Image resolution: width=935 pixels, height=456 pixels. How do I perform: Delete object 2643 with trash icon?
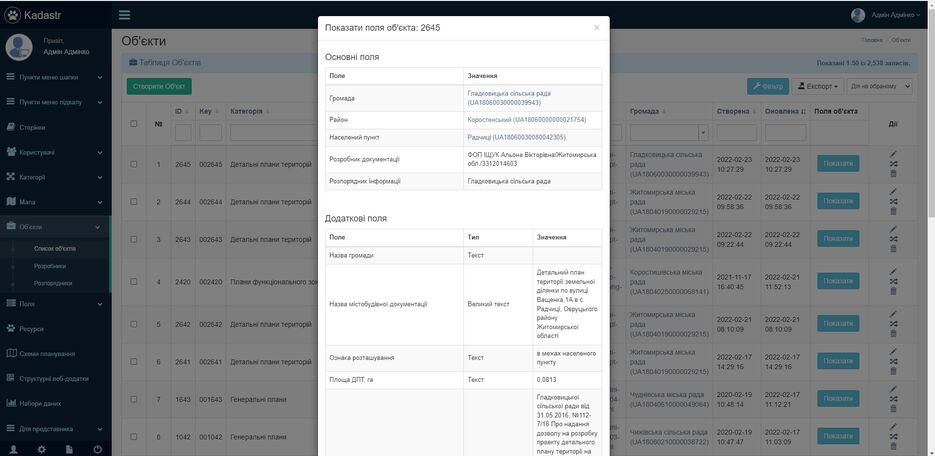point(893,249)
